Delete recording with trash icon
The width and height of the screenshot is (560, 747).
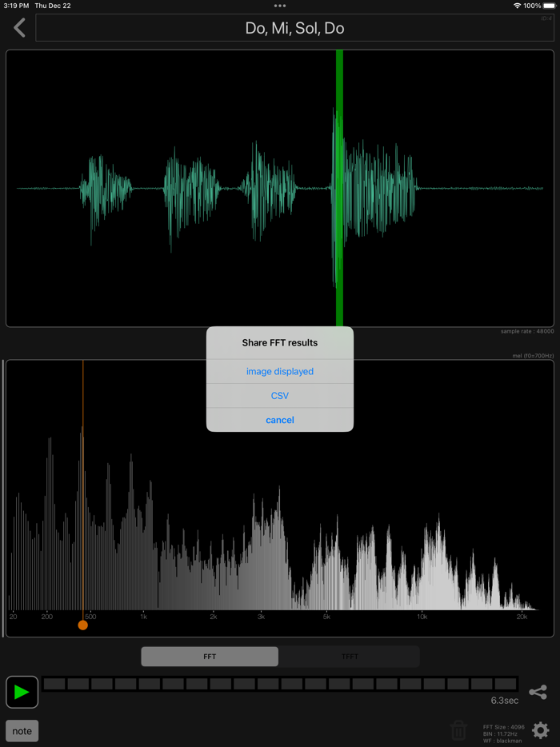[x=458, y=730]
